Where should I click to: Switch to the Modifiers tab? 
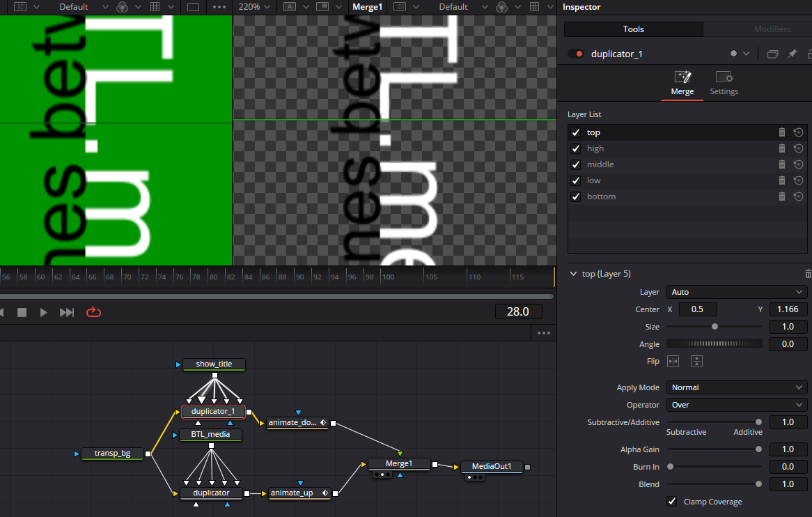(772, 29)
